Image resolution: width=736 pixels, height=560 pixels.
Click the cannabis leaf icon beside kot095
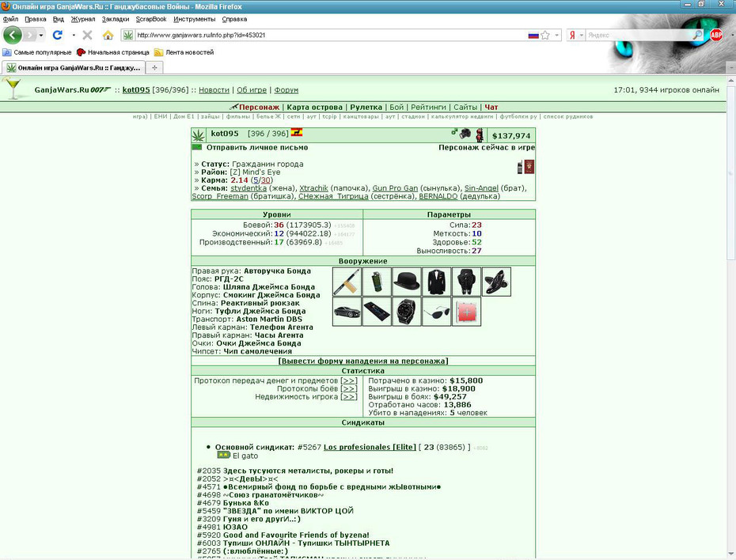click(x=198, y=135)
